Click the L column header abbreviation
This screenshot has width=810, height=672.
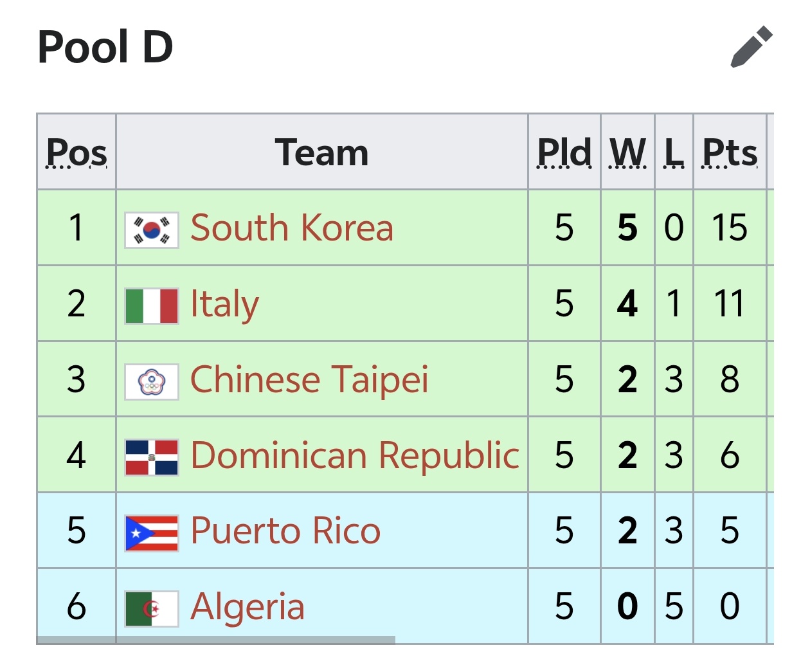point(674,153)
